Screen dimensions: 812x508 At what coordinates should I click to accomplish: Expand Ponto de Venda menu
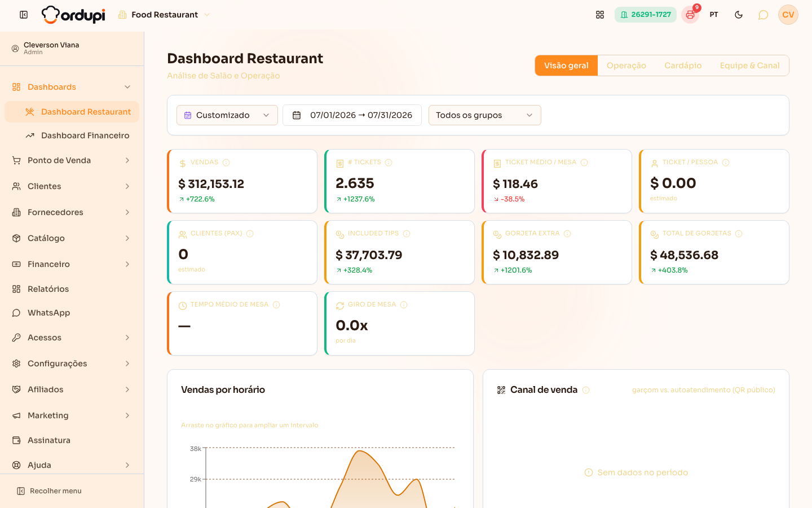coord(72,160)
